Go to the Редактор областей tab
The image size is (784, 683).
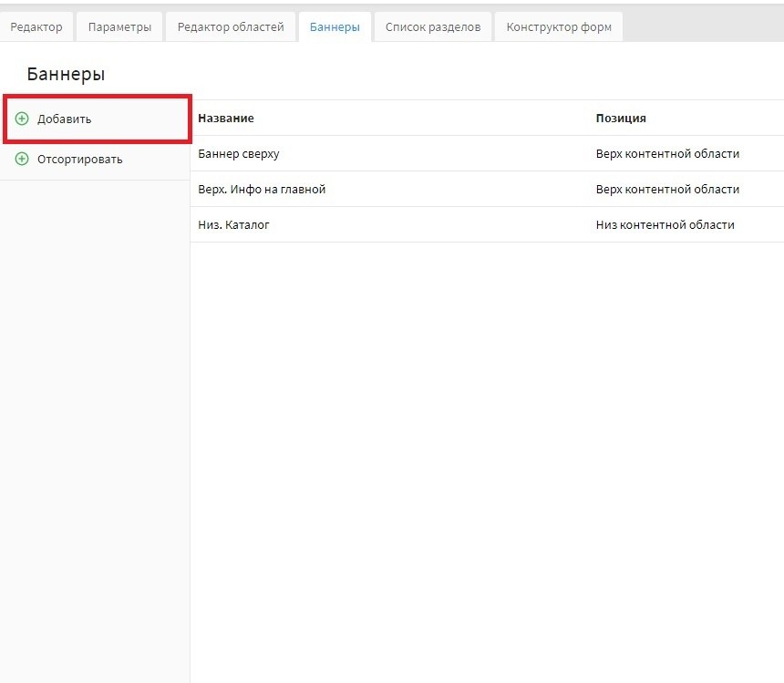coord(231,27)
